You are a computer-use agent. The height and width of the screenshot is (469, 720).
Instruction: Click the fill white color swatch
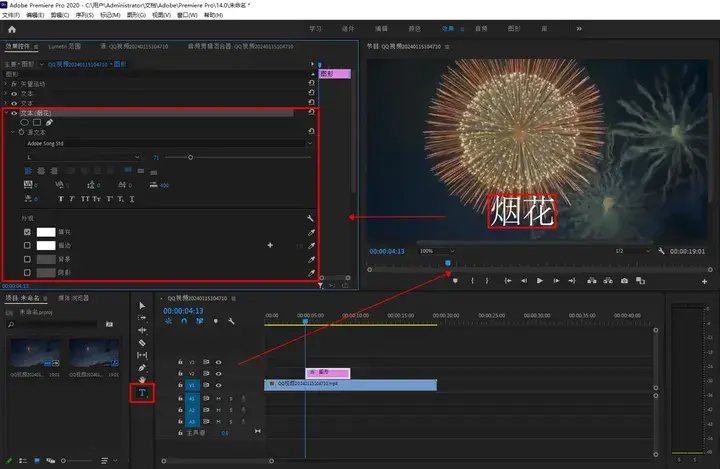pyautogui.click(x=46, y=231)
